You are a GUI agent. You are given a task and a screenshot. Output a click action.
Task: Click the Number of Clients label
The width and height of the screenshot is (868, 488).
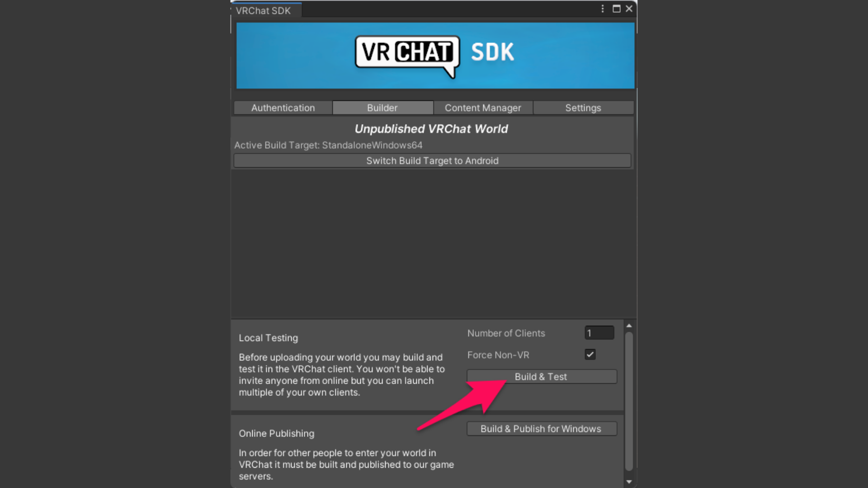[x=506, y=333]
